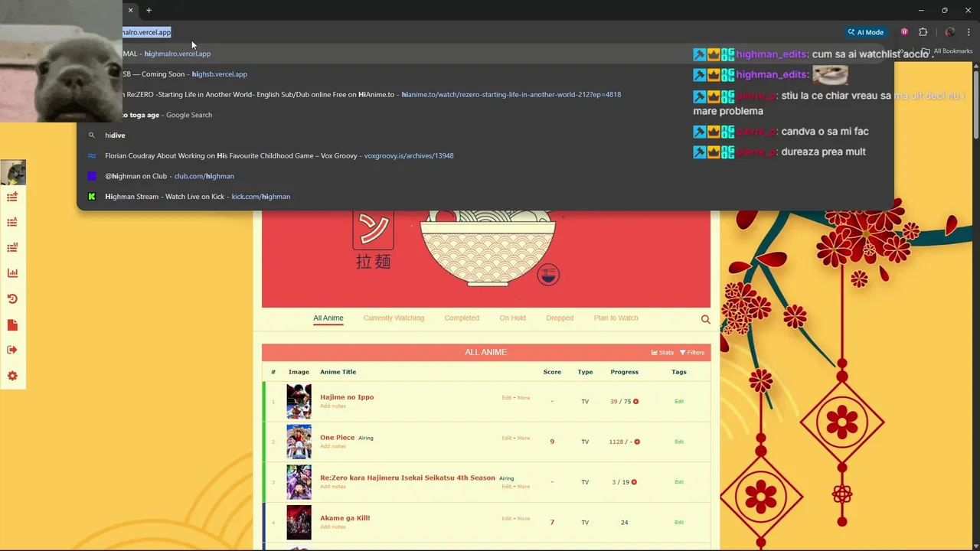Select the Florian Coudray Vox Groovy suggestion

(x=485, y=156)
